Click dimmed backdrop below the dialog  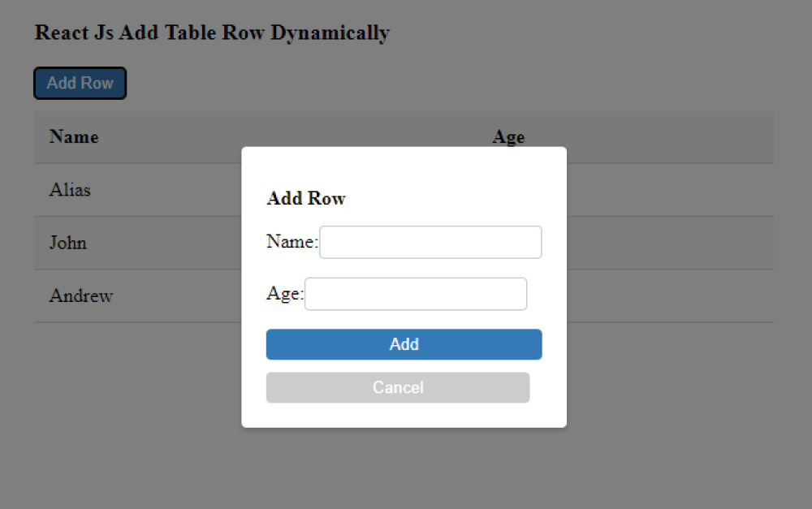(x=404, y=471)
